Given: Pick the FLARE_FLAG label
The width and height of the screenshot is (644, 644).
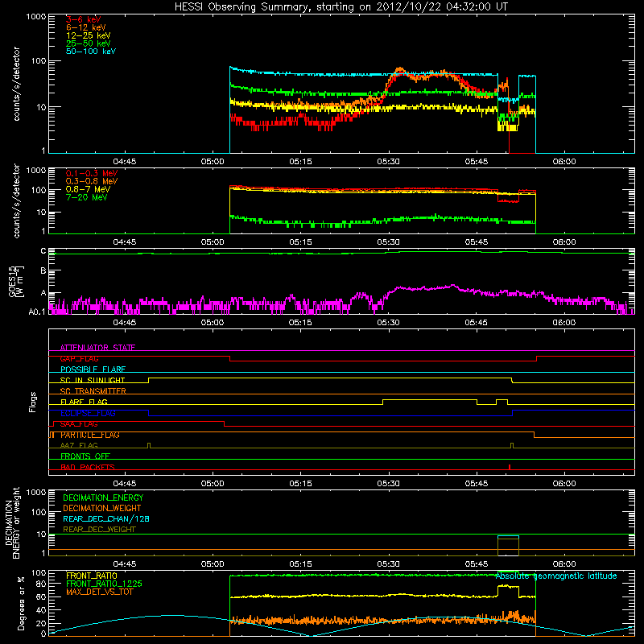Looking at the screenshot, I should (84, 402).
